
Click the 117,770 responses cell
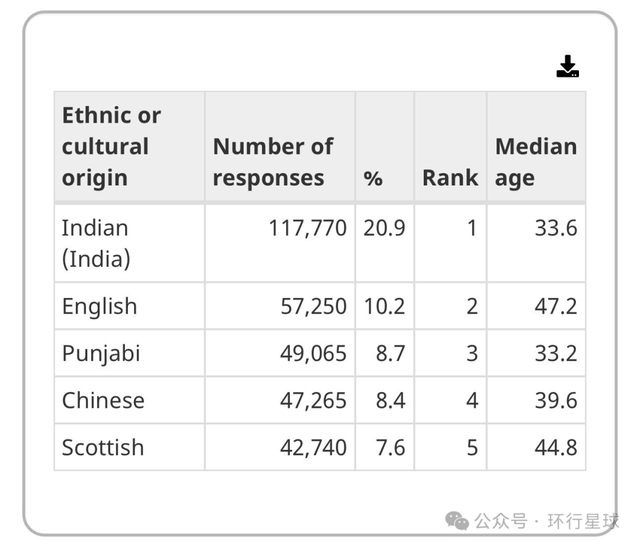click(x=307, y=228)
